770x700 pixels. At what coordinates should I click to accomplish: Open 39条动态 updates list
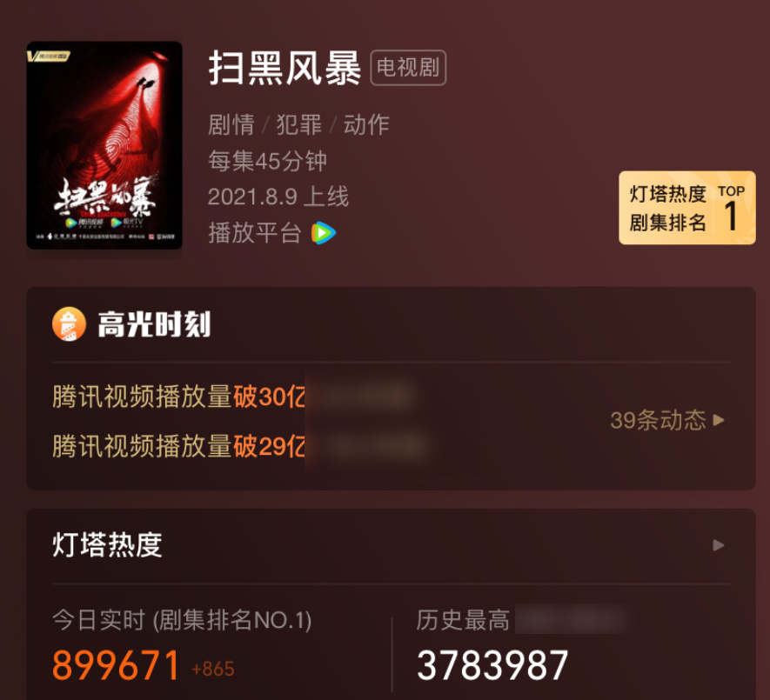point(667,420)
